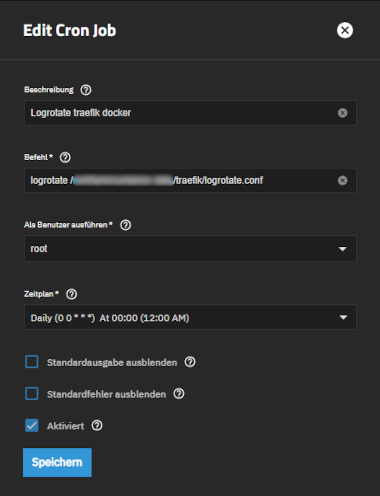This screenshot has height=496, width=380.
Task: Open help tooltip for Beschreibung
Action: tap(86, 90)
